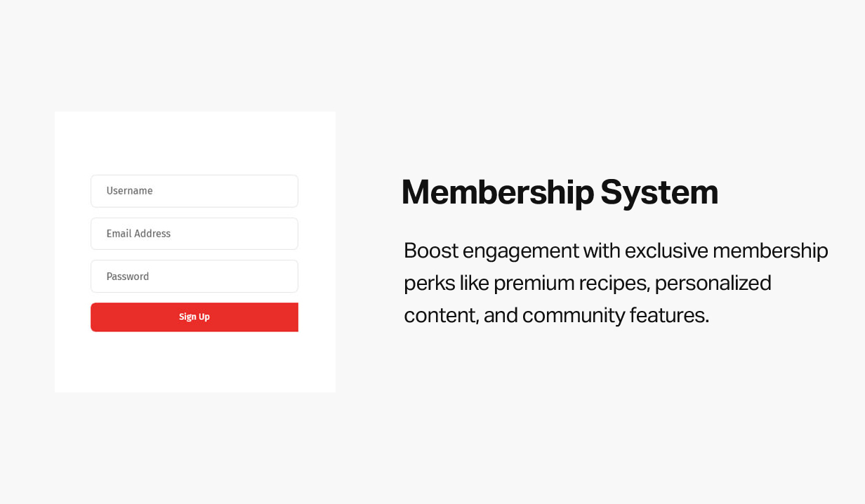
Task: Click the 'perks like premium recipes' line
Action: pyautogui.click(x=587, y=283)
